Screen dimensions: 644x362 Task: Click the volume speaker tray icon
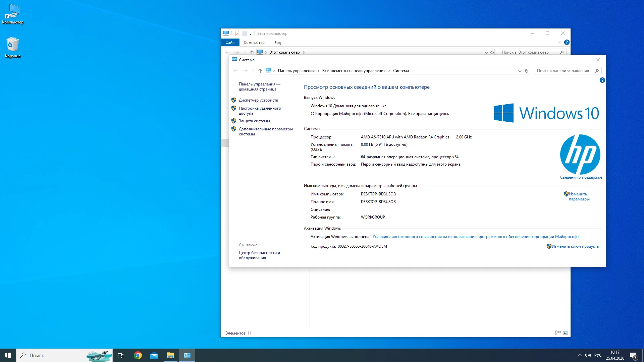point(588,355)
